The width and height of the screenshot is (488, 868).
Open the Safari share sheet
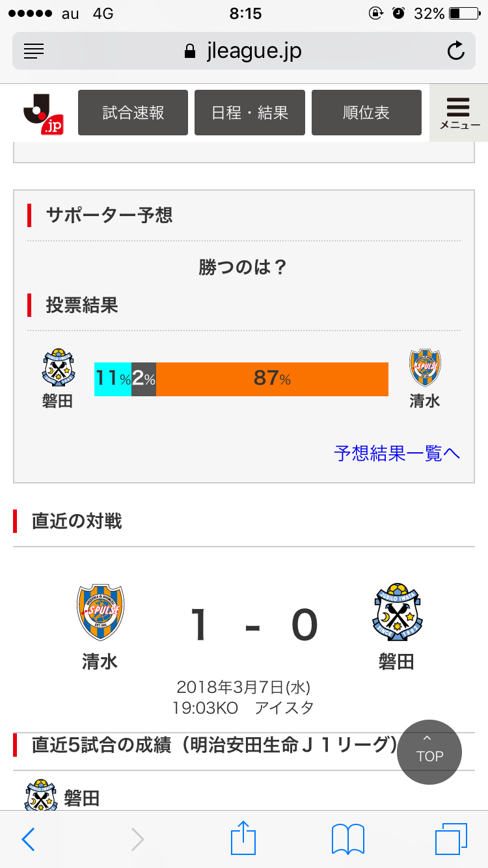pyautogui.click(x=244, y=839)
